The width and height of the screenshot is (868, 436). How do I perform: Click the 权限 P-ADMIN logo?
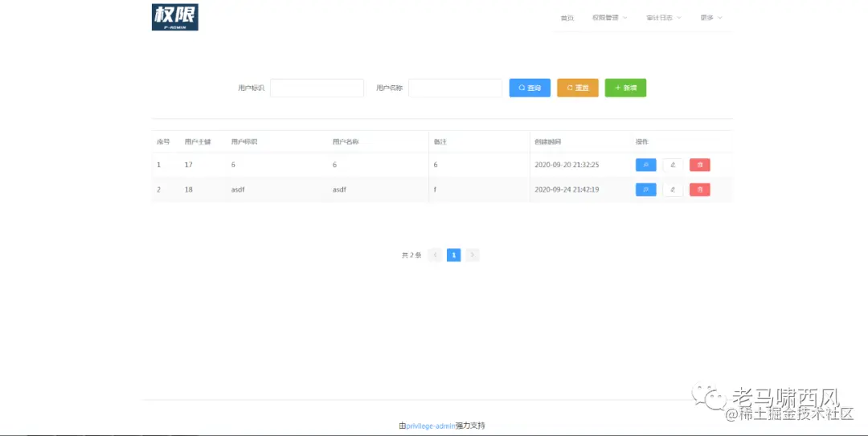175,17
